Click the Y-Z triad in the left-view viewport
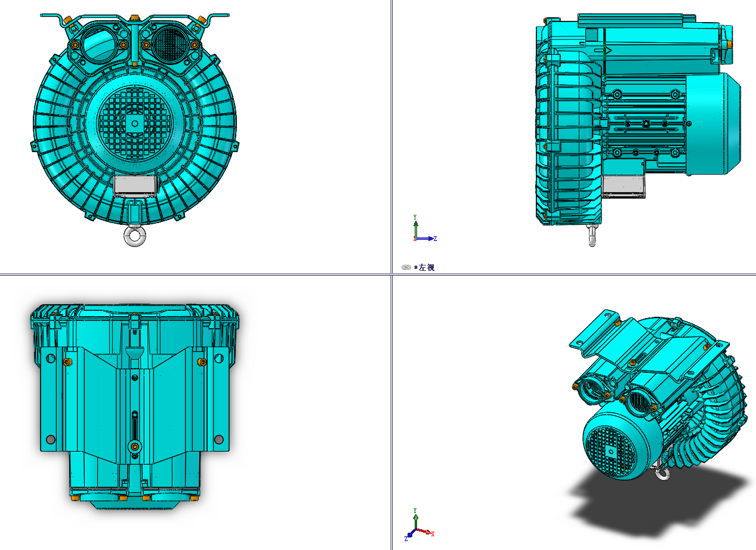 [424, 228]
